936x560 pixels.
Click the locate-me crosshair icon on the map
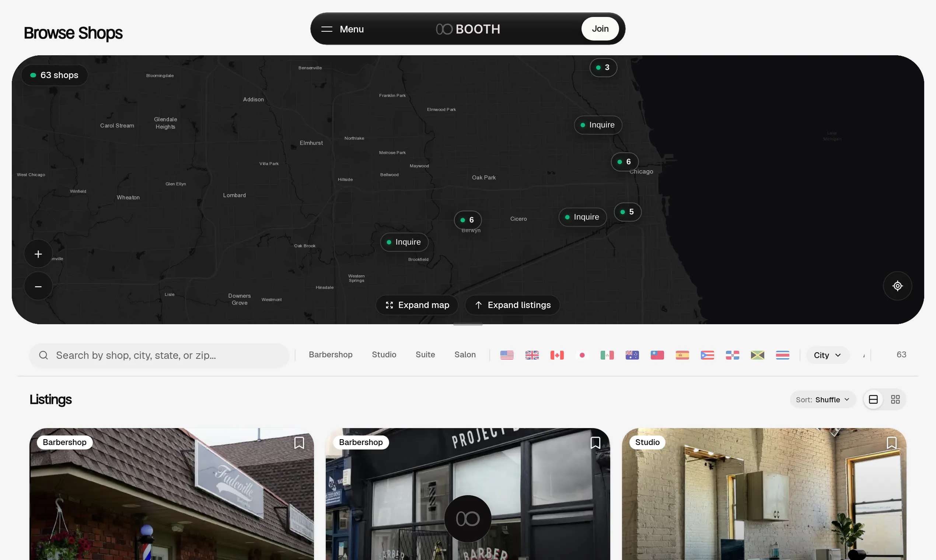pyautogui.click(x=898, y=286)
